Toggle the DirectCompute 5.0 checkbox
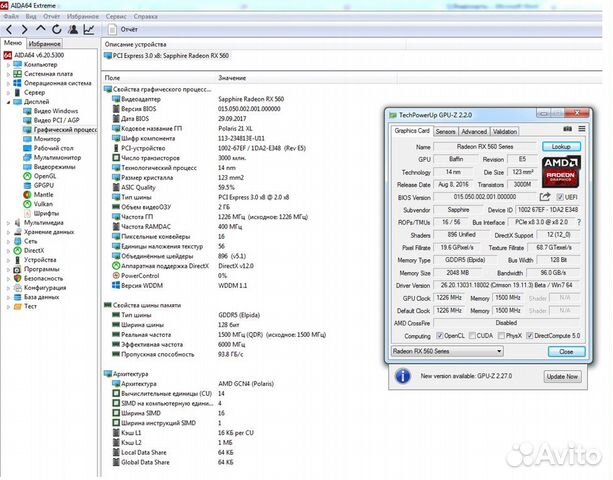613x480 pixels. [530, 336]
